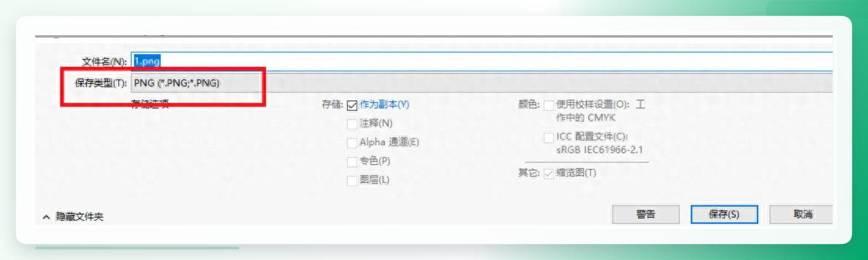Viewport: 868px width, 260px height.
Task: Click the sRGB IEC61966-2.1 text
Action: [600, 150]
